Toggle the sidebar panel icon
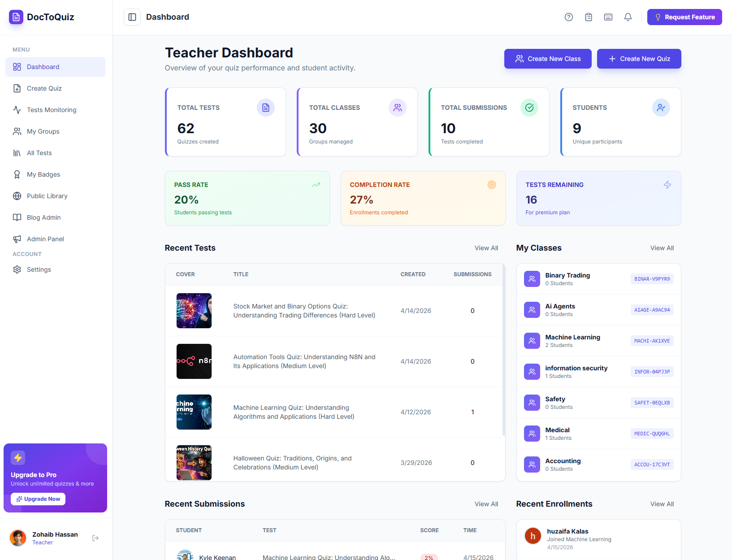 pos(132,17)
